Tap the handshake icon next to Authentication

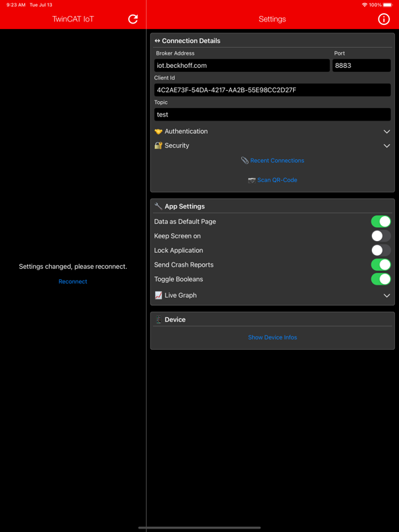pyautogui.click(x=158, y=132)
